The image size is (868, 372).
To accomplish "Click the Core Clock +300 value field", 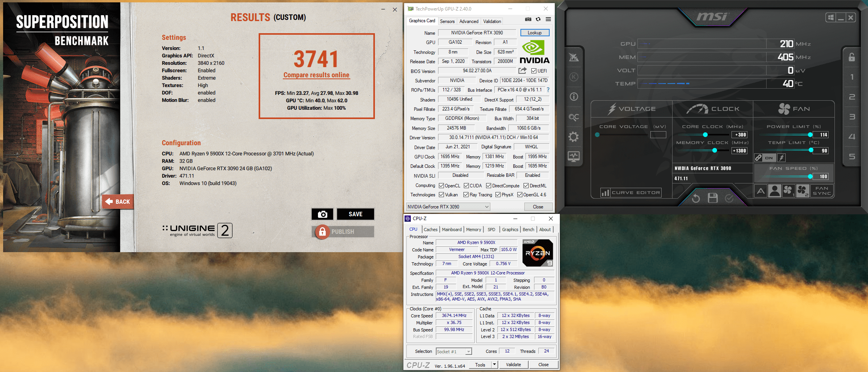I will point(739,135).
